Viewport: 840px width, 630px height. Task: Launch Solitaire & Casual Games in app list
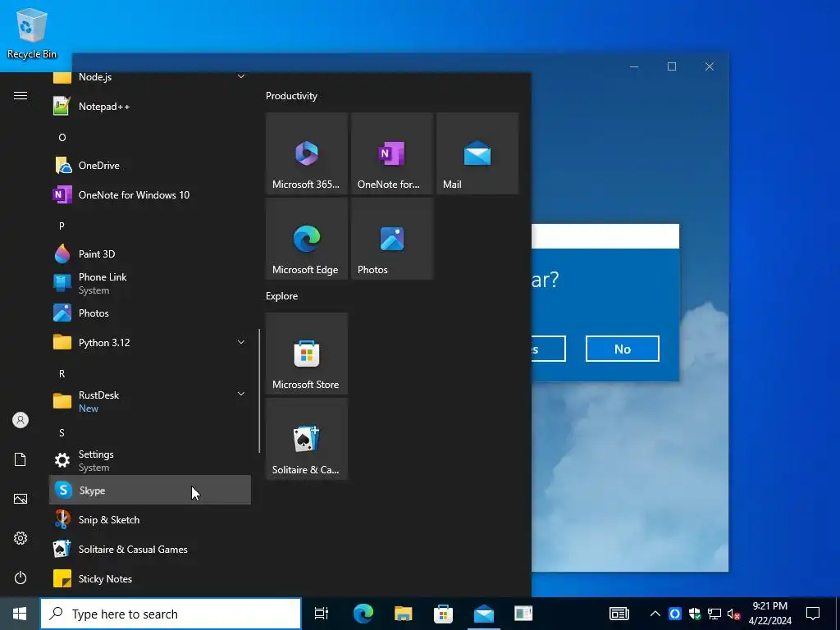click(x=150, y=549)
